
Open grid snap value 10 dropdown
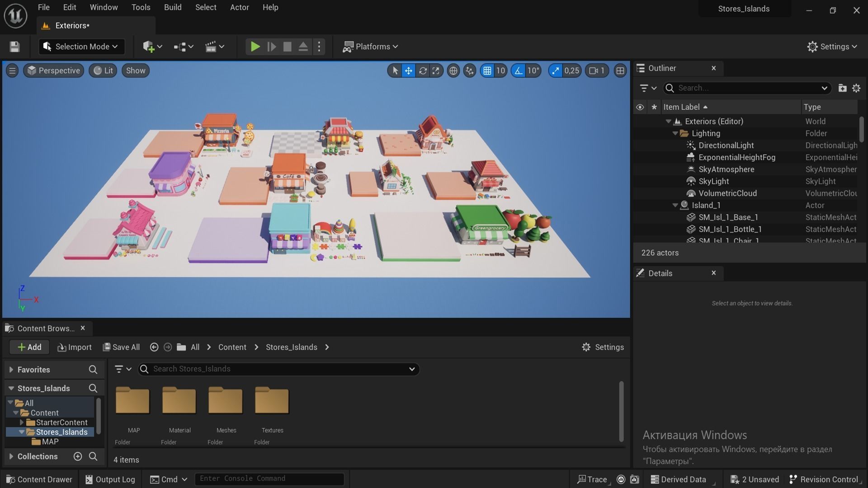click(500, 70)
